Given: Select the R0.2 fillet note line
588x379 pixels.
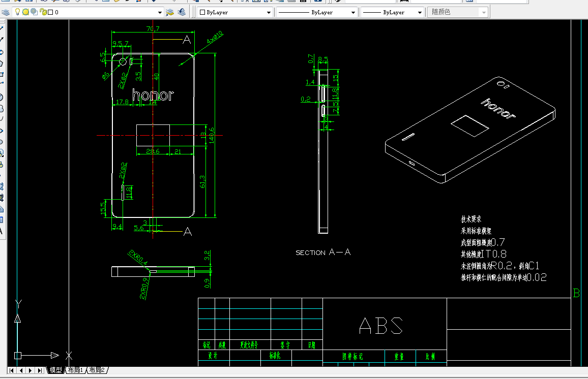Looking at the screenshot, I should pos(500,266).
